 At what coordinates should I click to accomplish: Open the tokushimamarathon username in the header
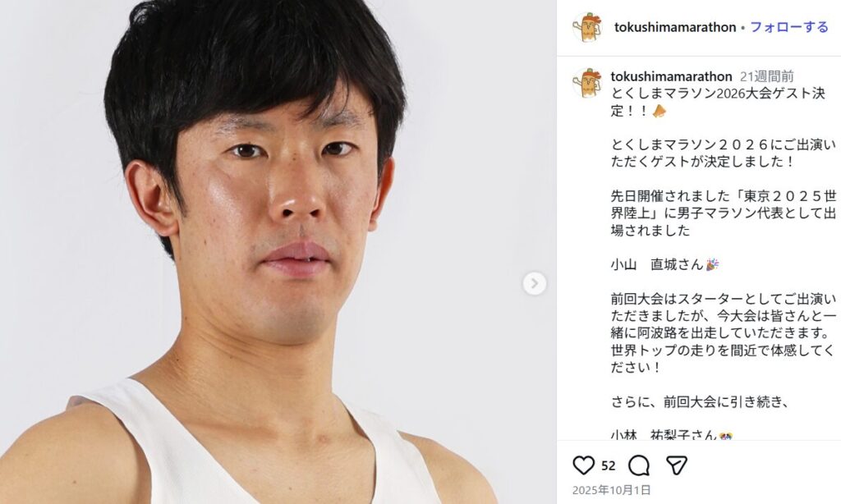pyautogui.click(x=675, y=27)
